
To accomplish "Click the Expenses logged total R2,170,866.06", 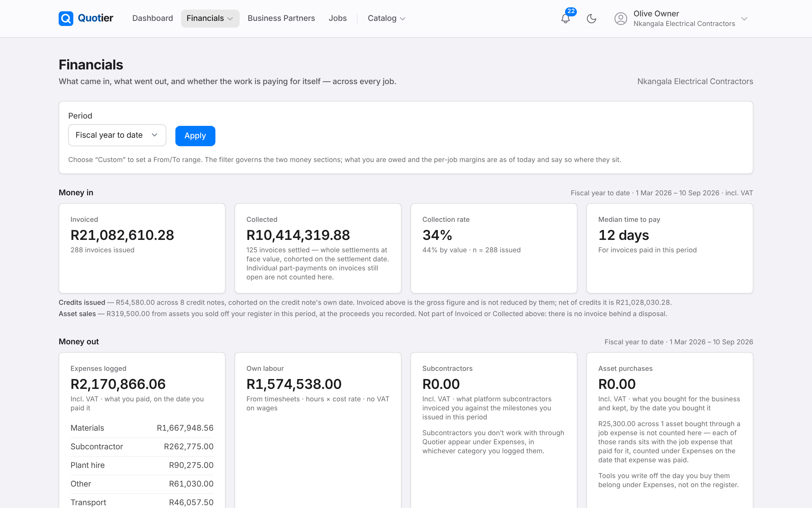I will (x=118, y=384).
